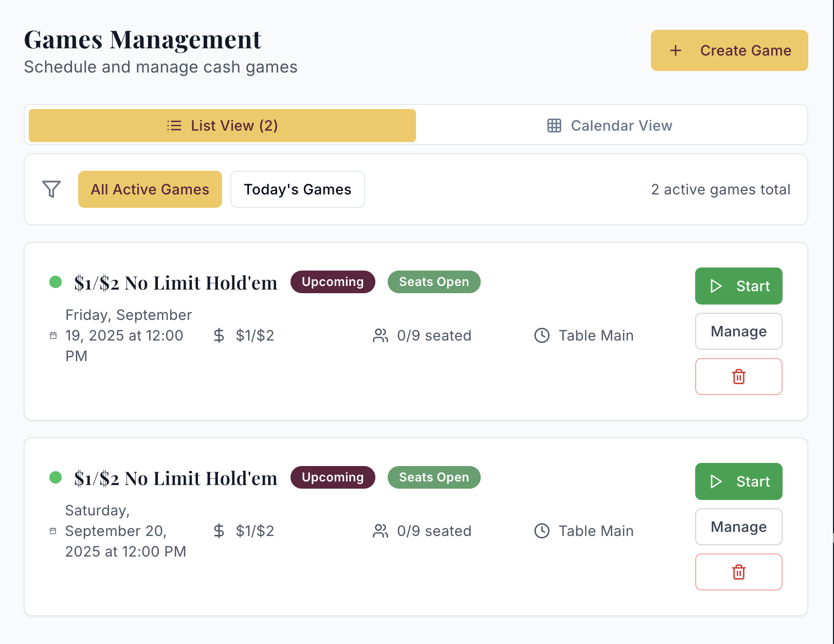Click the calendar icon next to Friday's game date
834x644 pixels.
53,335
